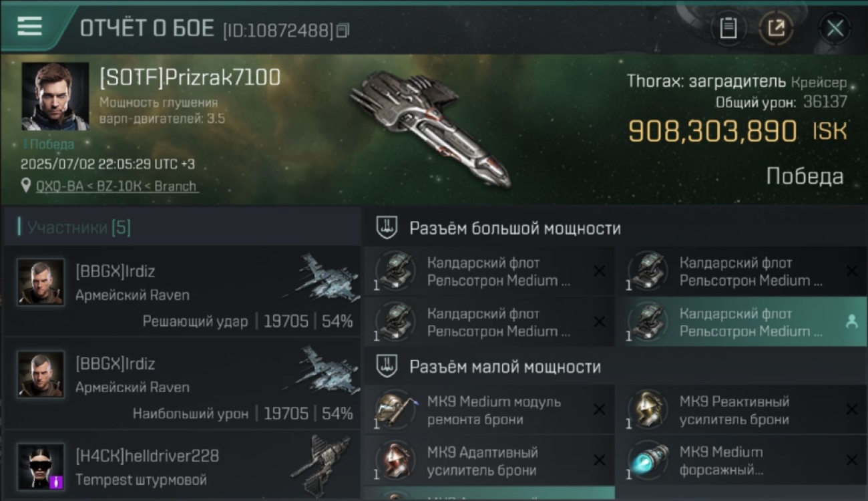Viewport: 868px width, 501px height.
Task: Select МК9 Адаптивный усилитель брони module
Action: [x=489, y=461]
